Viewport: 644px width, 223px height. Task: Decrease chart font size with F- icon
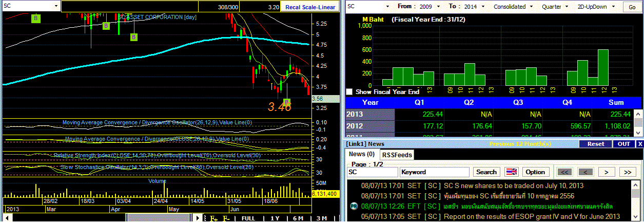pyautogui.click(x=226, y=218)
